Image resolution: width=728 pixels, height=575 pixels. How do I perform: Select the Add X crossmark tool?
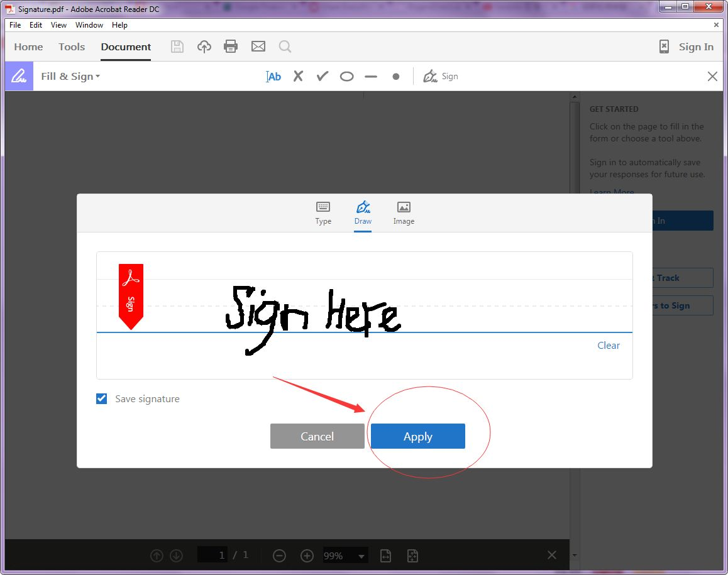298,76
